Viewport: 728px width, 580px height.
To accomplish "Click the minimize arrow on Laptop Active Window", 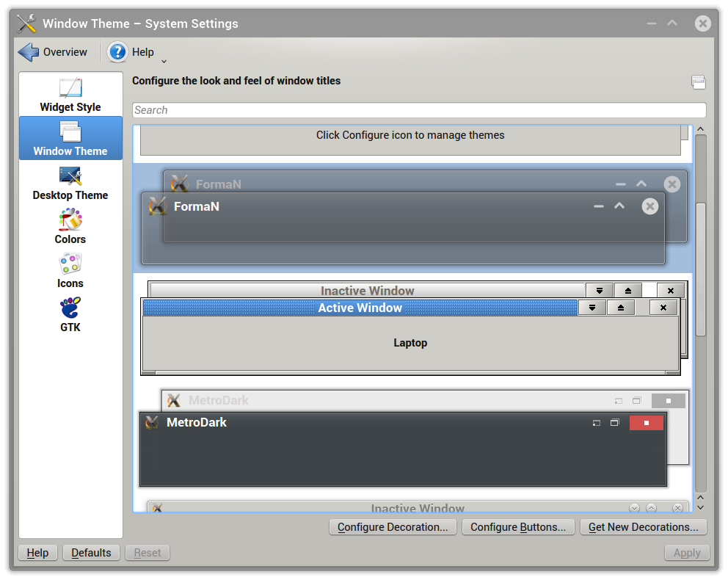I will coord(592,308).
